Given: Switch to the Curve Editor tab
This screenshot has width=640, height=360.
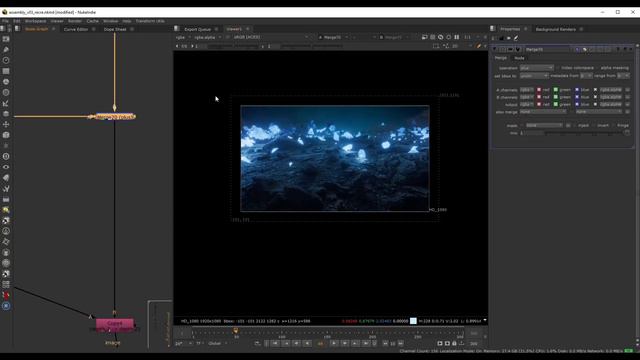Looking at the screenshot, I should click(x=76, y=29).
